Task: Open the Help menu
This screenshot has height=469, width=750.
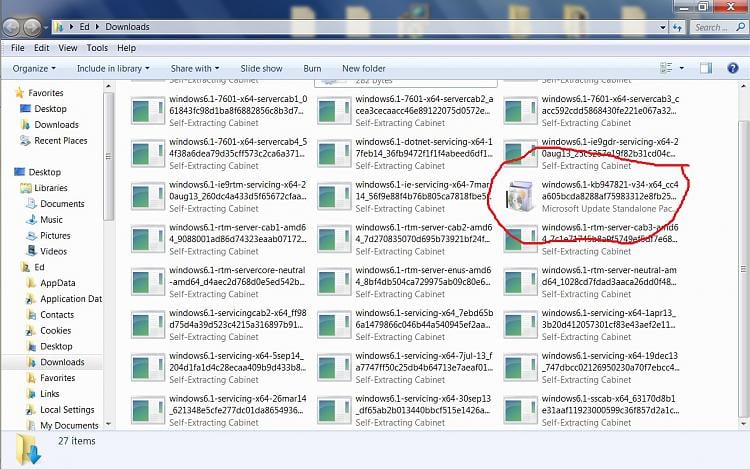Action: pyautogui.click(x=126, y=48)
